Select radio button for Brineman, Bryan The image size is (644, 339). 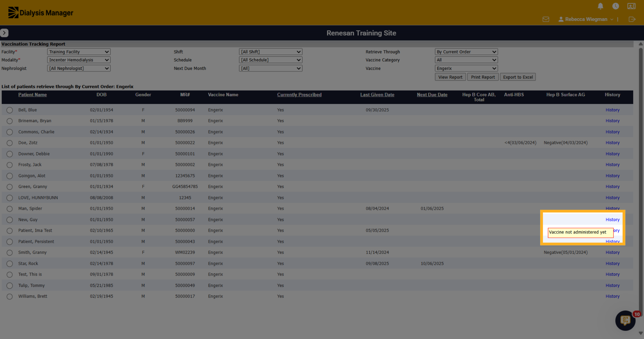(x=10, y=121)
